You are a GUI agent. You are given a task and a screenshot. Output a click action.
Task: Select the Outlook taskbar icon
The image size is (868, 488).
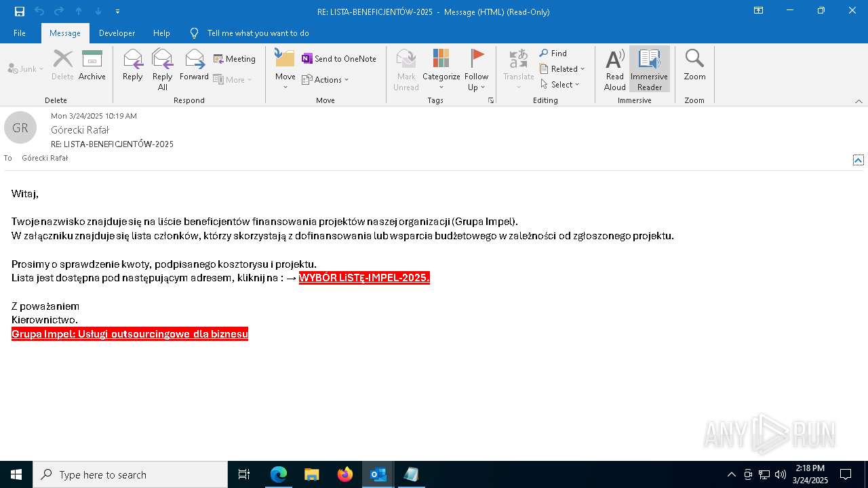pos(378,474)
